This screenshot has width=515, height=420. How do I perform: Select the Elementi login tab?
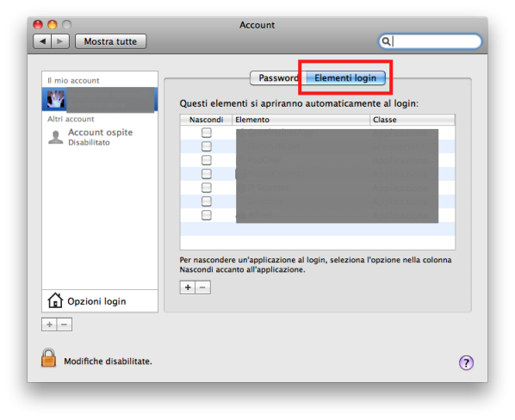[345, 78]
